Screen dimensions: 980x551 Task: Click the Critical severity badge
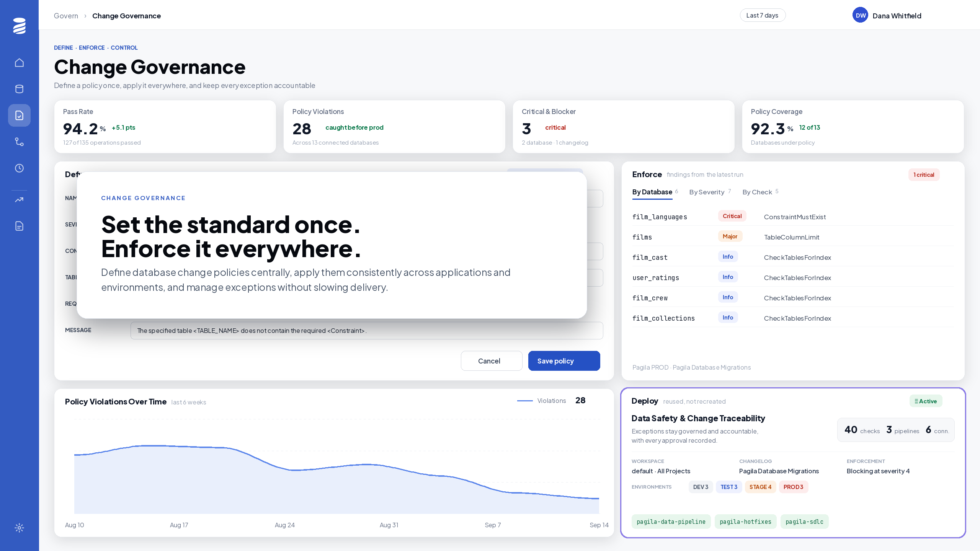732,216
